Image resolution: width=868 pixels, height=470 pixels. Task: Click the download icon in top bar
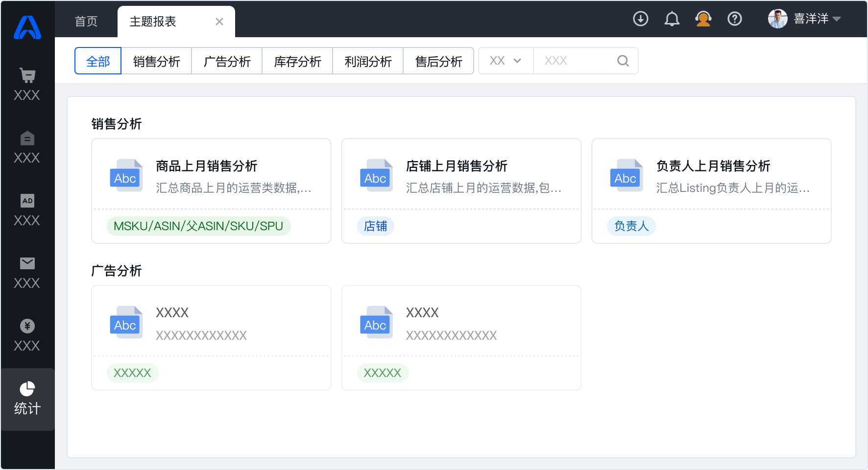coord(640,19)
